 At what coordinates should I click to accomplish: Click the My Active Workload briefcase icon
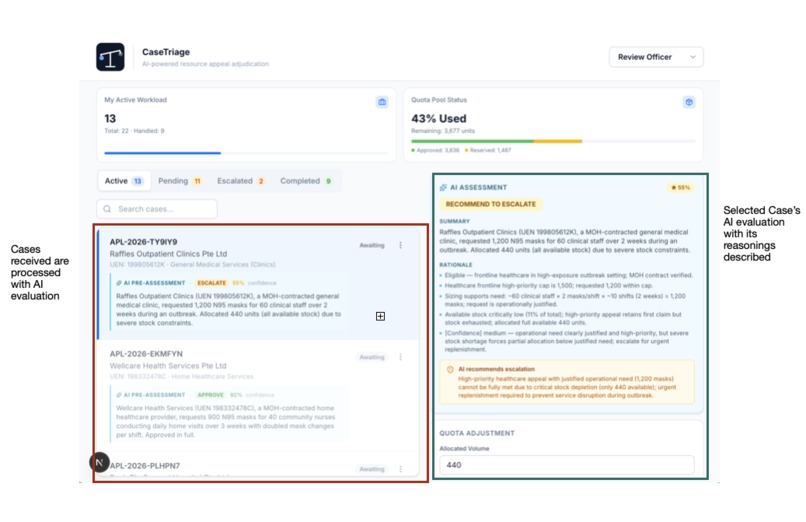(382, 102)
